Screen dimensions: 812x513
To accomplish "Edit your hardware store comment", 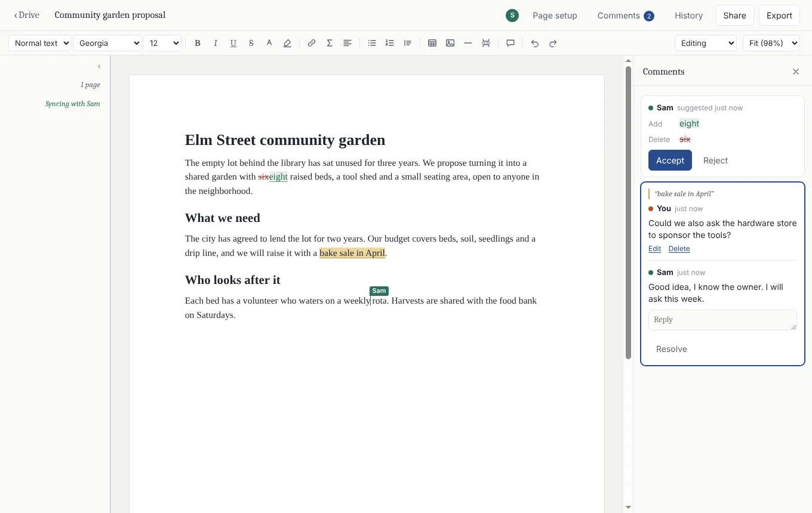I will (x=654, y=249).
